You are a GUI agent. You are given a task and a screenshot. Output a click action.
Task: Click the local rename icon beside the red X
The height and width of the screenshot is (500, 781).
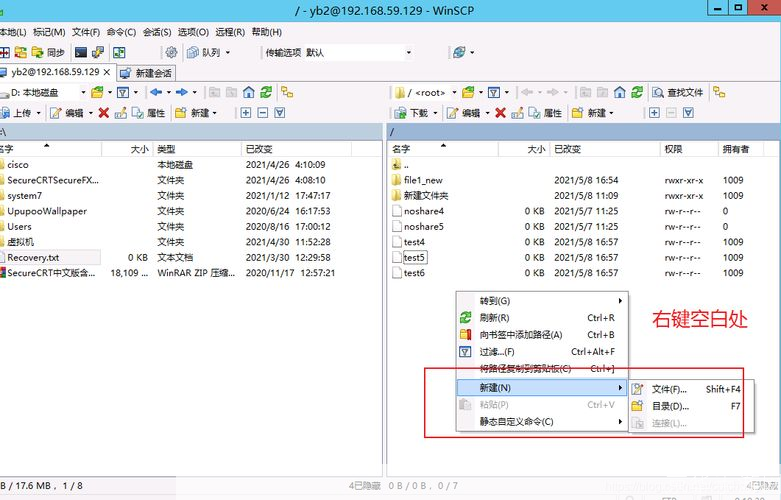[x=121, y=113]
